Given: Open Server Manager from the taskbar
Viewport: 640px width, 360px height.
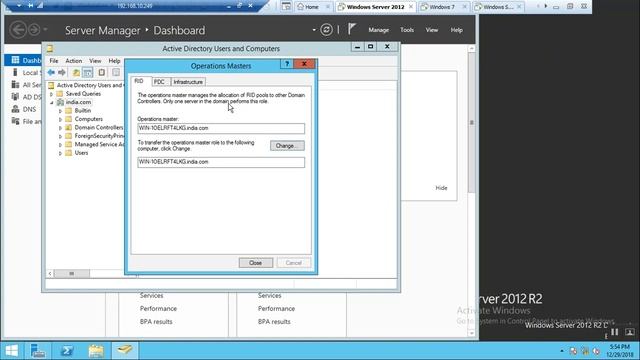Looking at the screenshot, I should tap(38, 351).
